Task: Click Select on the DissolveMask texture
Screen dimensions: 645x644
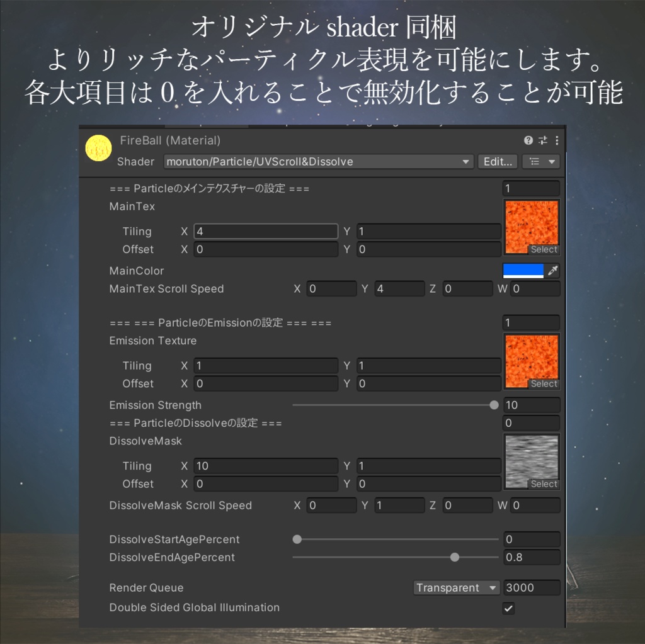Action: (543, 484)
